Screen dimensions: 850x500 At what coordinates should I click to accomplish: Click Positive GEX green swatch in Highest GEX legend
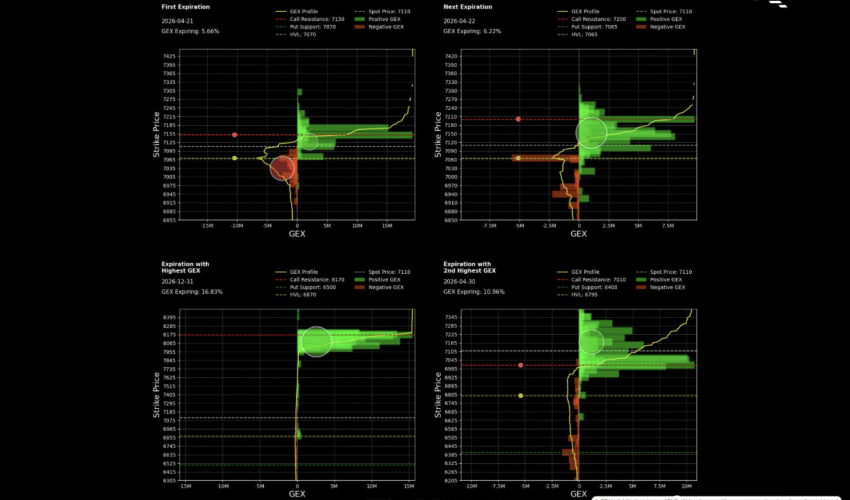click(x=360, y=280)
